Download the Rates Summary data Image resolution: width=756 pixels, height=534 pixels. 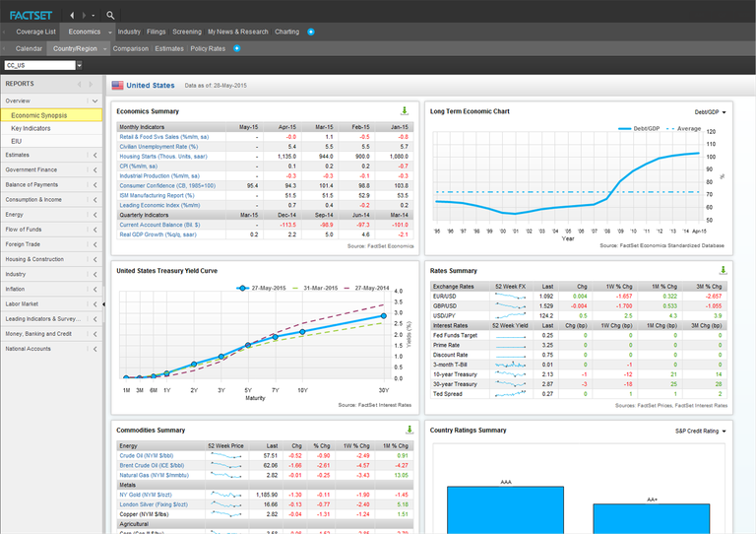723,270
